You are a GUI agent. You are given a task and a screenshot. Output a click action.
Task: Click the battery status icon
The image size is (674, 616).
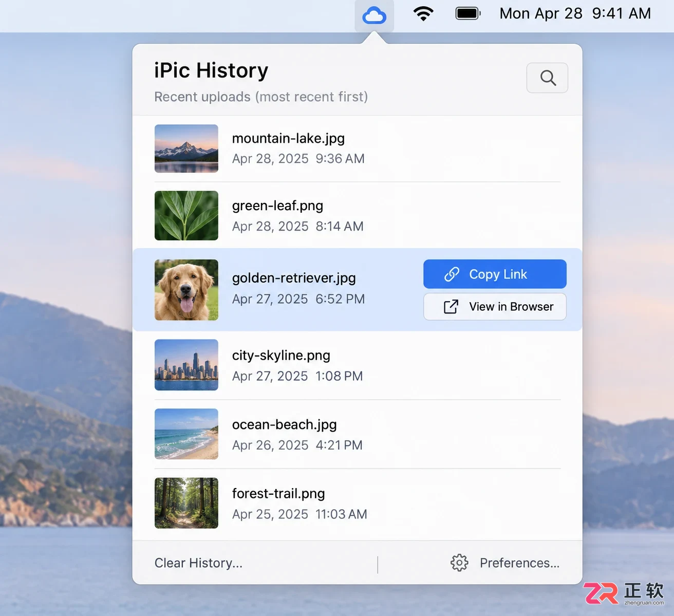[x=468, y=13]
